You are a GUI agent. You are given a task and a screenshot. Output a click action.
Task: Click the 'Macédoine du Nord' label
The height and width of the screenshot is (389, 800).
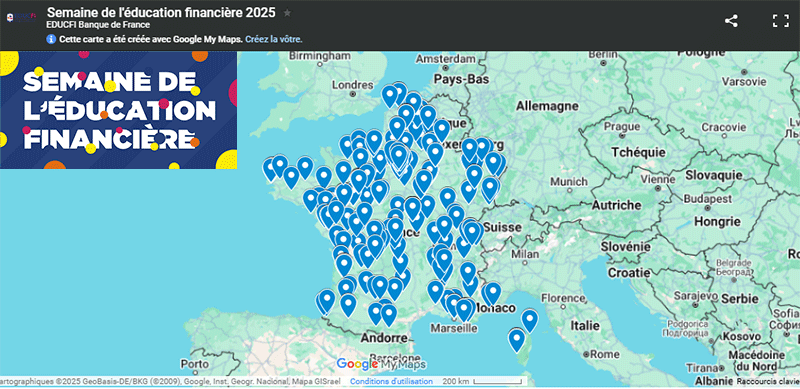click(756, 361)
